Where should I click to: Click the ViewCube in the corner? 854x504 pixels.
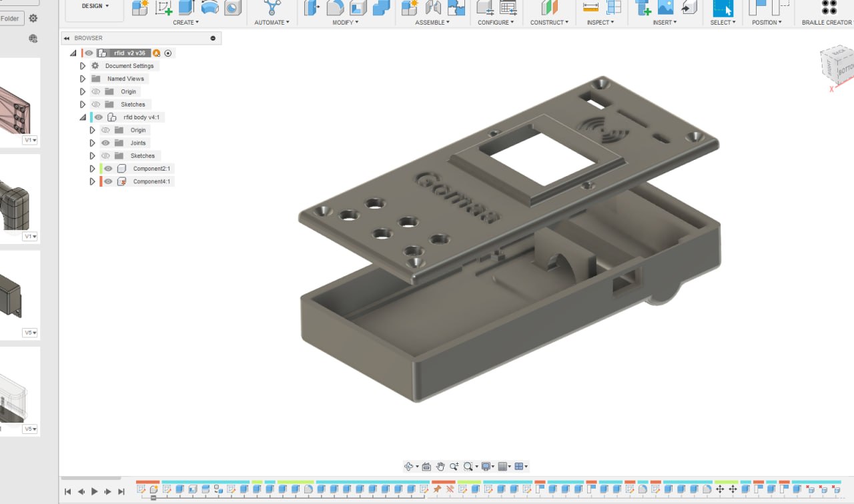[837, 65]
